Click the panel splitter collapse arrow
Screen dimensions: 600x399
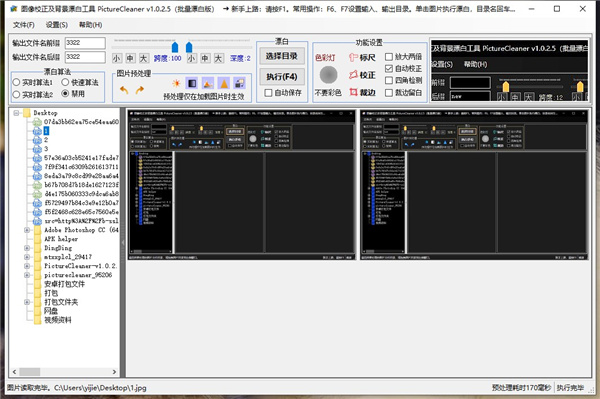click(123, 242)
